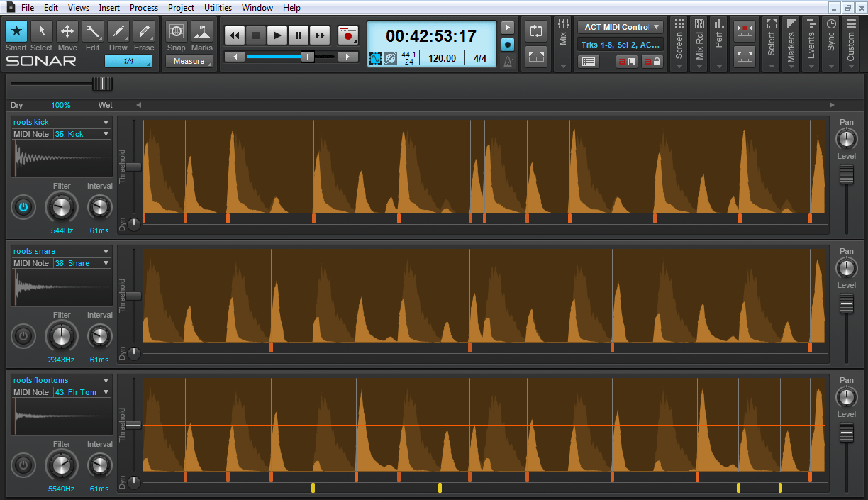
Task: Choose the Erase tool
Action: [144, 31]
